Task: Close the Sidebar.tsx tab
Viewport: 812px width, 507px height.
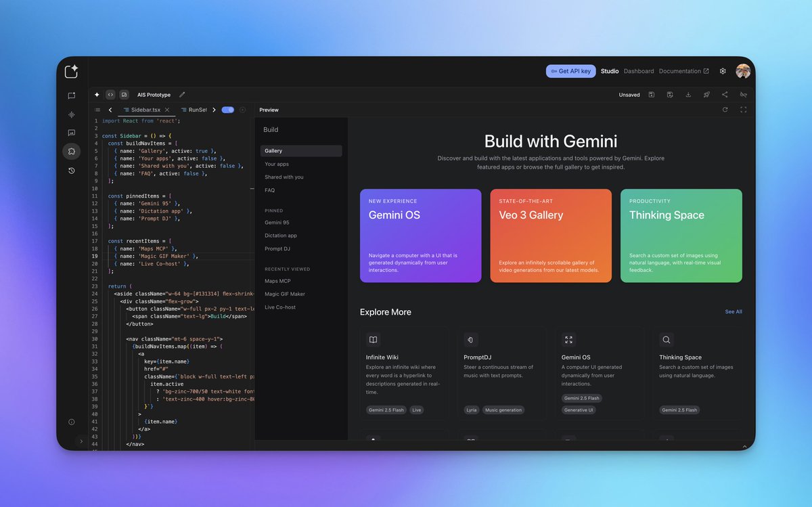Action: (167, 110)
